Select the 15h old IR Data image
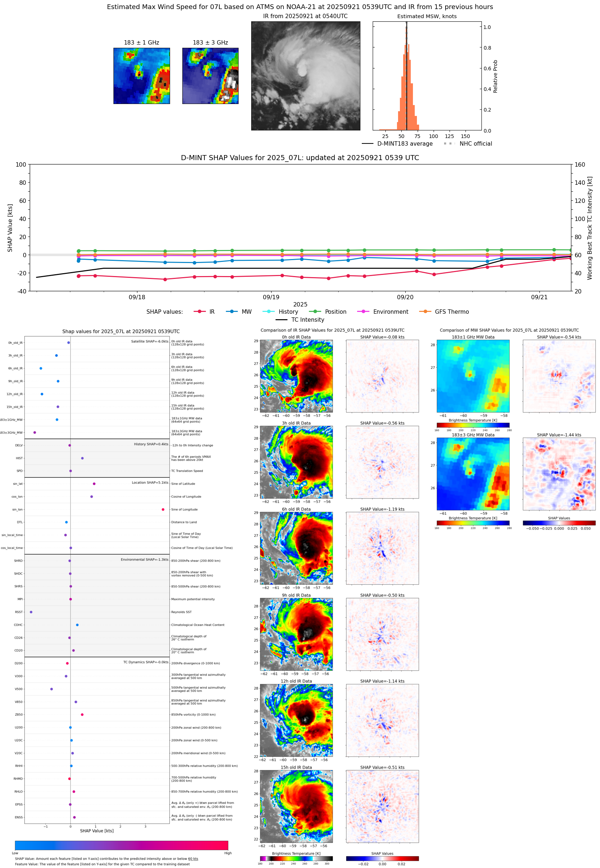600x868 pixels. tap(296, 806)
